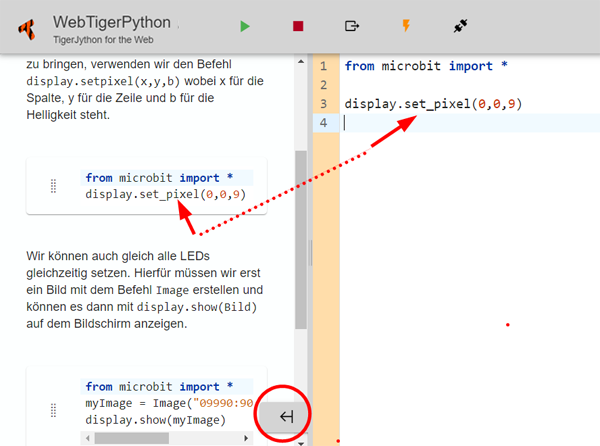Click 'display.setpixel(x,y,b)' in tutorial text
The width and height of the screenshot is (600, 446).
tap(104, 81)
